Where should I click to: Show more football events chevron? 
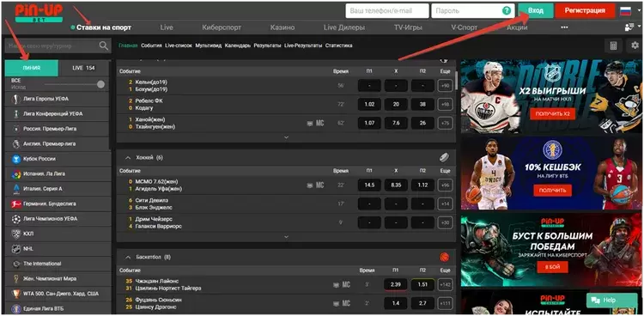coord(286,137)
